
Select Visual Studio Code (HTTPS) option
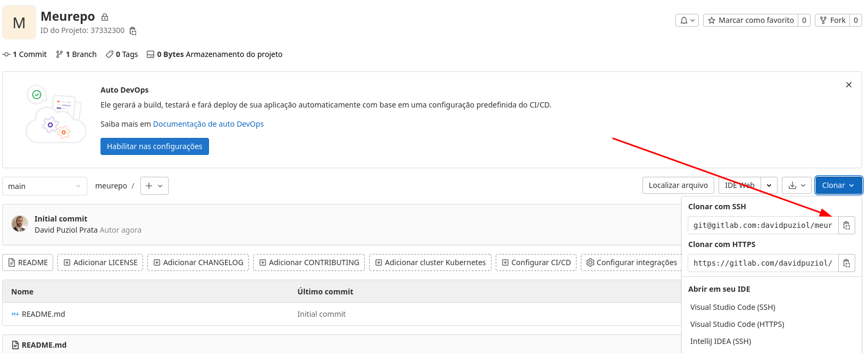point(737,324)
